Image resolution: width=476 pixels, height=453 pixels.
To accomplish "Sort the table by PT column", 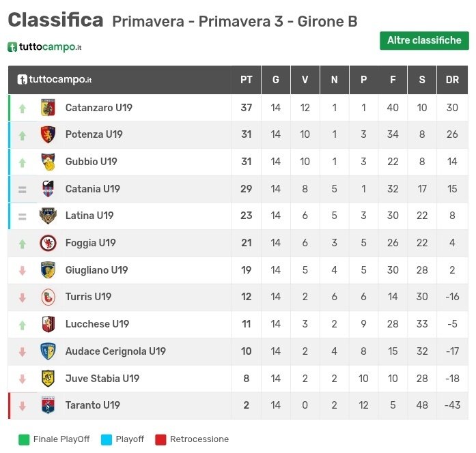I will [247, 80].
